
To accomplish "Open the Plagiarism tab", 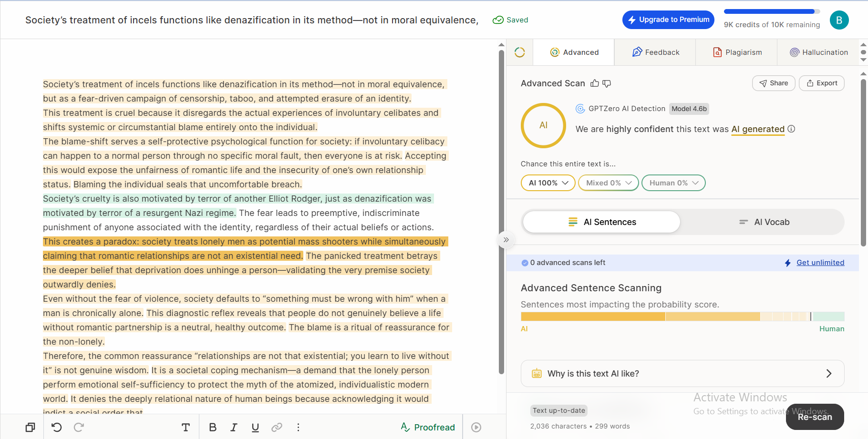I will 737,52.
